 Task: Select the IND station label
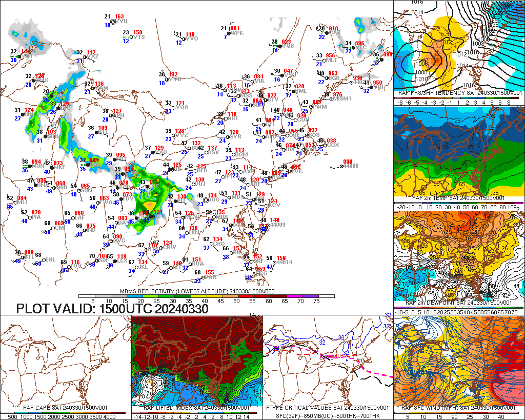[91, 230]
